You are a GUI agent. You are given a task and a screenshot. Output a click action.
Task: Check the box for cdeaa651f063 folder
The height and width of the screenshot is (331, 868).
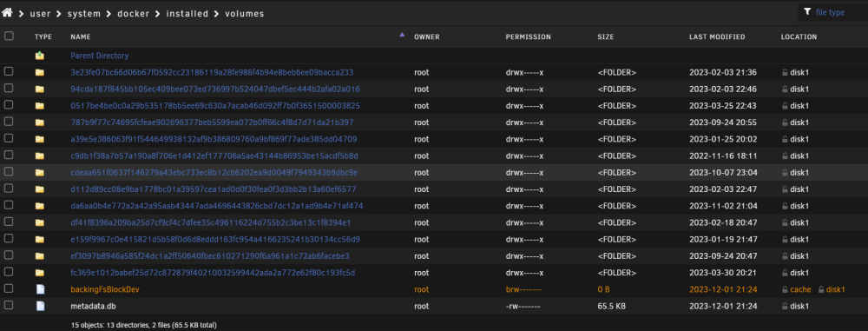[x=9, y=172]
